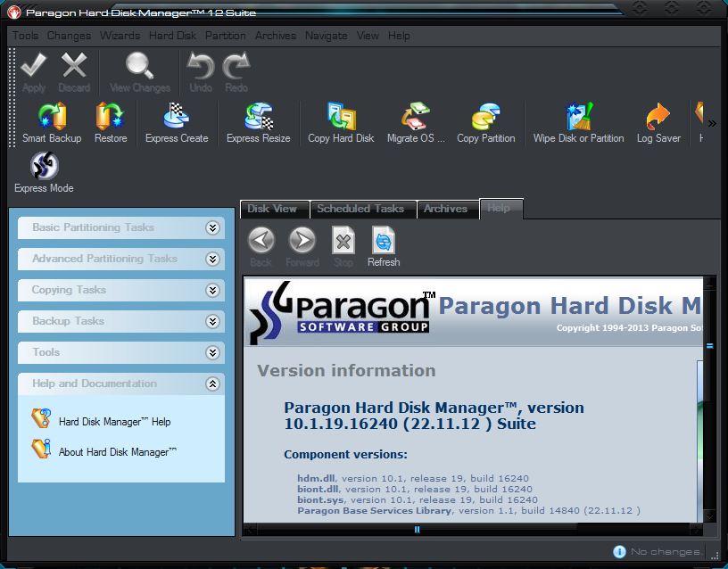The image size is (728, 569).
Task: Click the hdm.dll version line
Action: (x=413, y=478)
